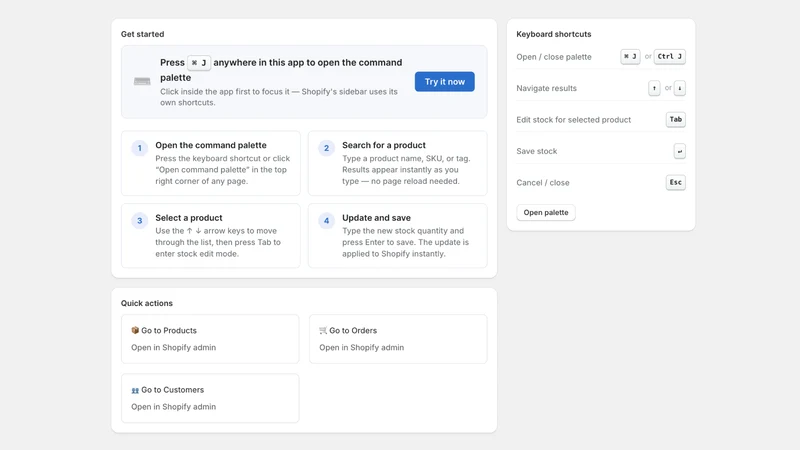Click the step 2 number circle
The width and height of the screenshot is (800, 450).
tap(327, 148)
